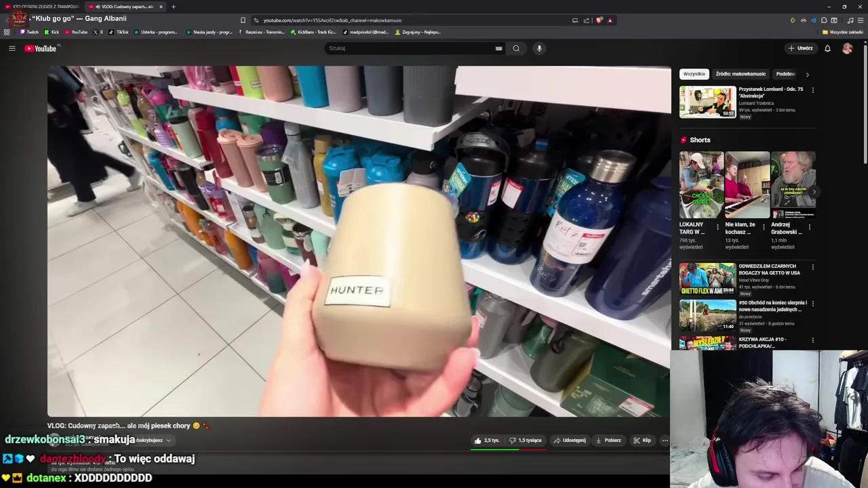Open options for Andrzej Grabowski short
868x488 pixels.
point(810,228)
